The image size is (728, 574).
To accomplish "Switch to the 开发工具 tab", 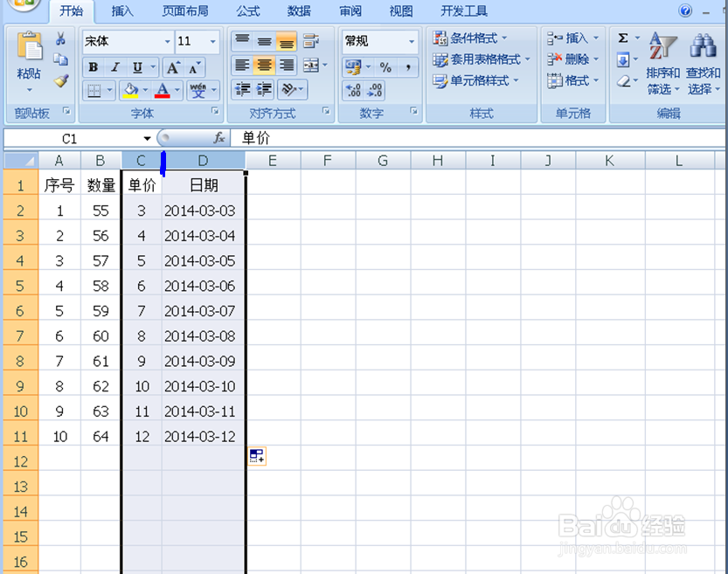I will (464, 11).
